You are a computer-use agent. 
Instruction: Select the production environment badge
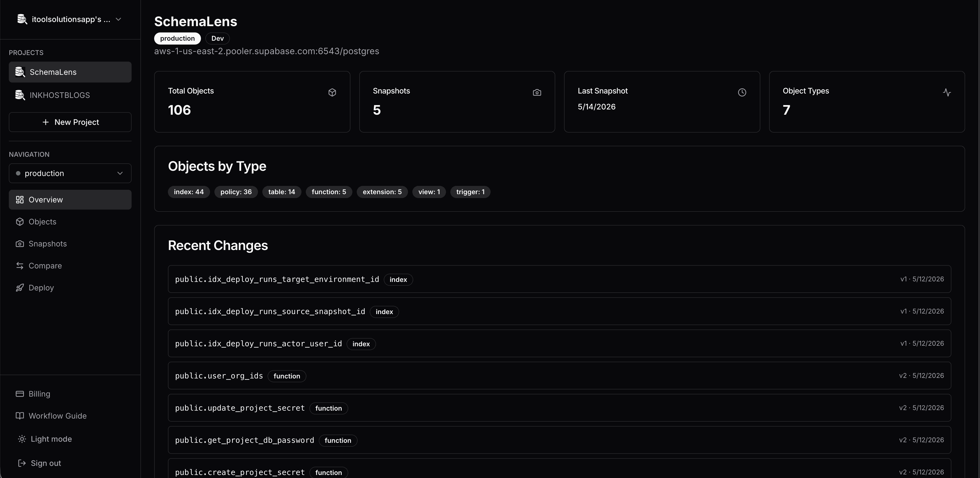pyautogui.click(x=177, y=39)
